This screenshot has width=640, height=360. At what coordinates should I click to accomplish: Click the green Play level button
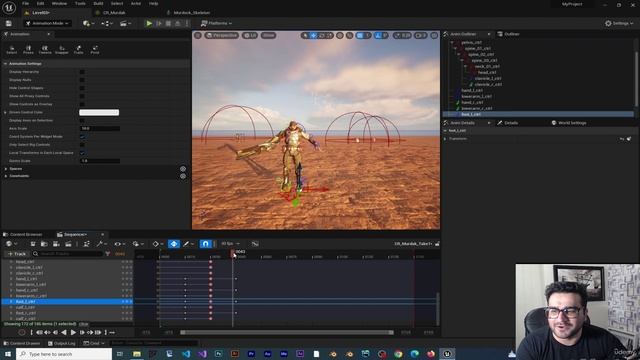tap(149, 23)
